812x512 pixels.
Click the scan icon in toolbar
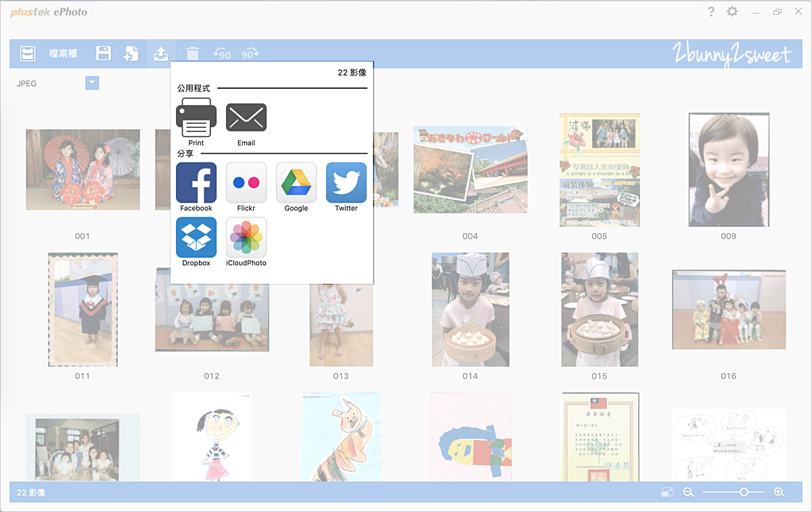coord(27,54)
